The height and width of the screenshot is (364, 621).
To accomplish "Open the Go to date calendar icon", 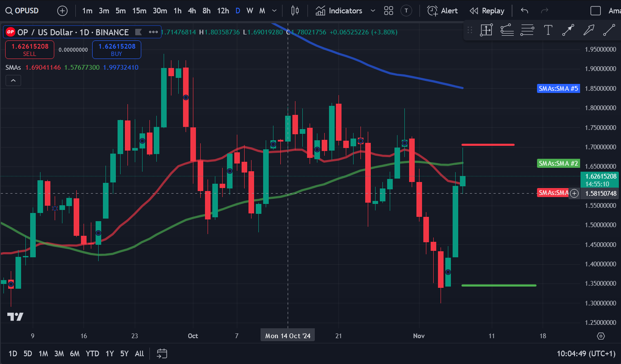I will 162,354.
